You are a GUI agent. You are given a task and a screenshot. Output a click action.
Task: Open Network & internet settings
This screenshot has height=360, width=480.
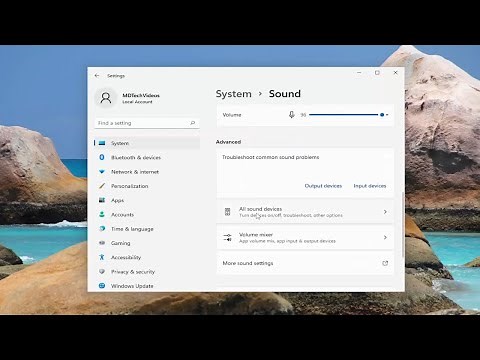coord(147,172)
